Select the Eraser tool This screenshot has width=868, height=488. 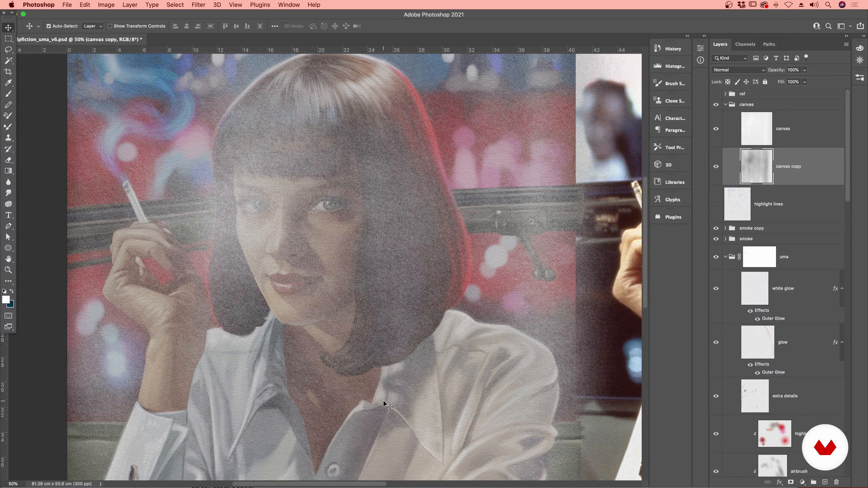pyautogui.click(x=8, y=160)
